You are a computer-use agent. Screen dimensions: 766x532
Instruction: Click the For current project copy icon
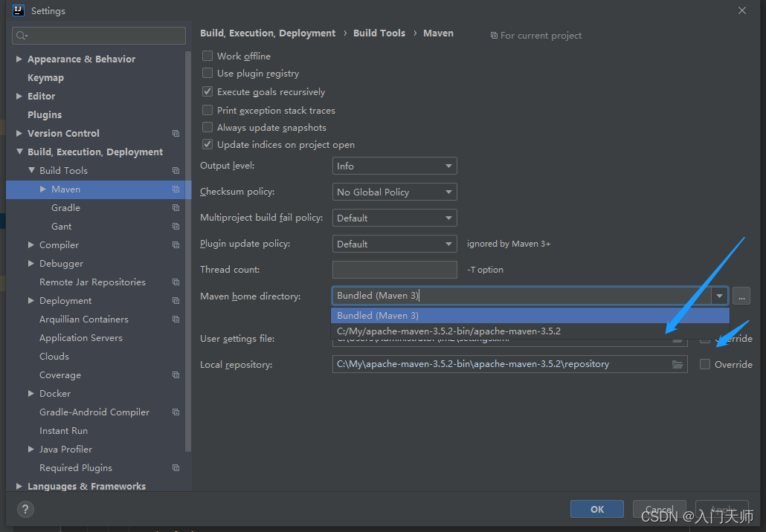[x=494, y=36]
